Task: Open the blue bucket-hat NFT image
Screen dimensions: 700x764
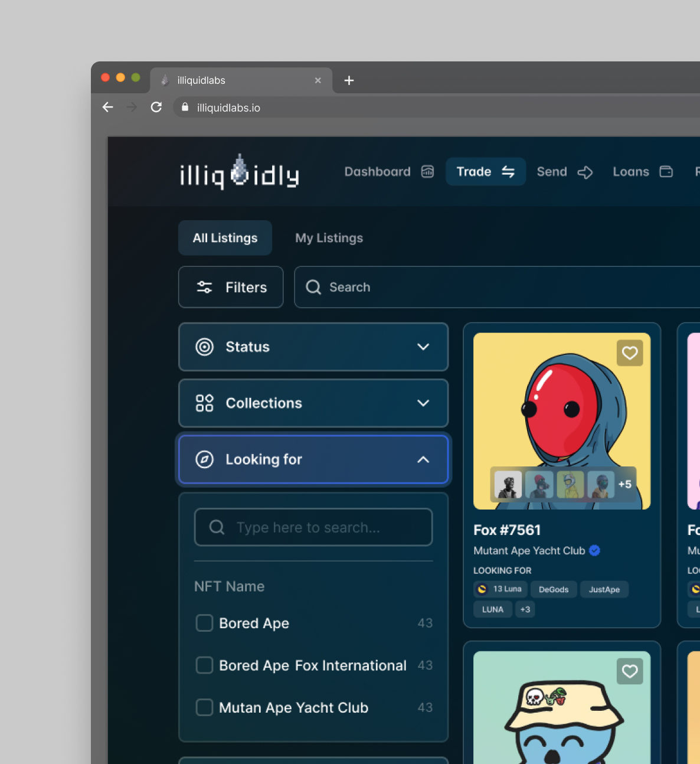Action: [562, 707]
